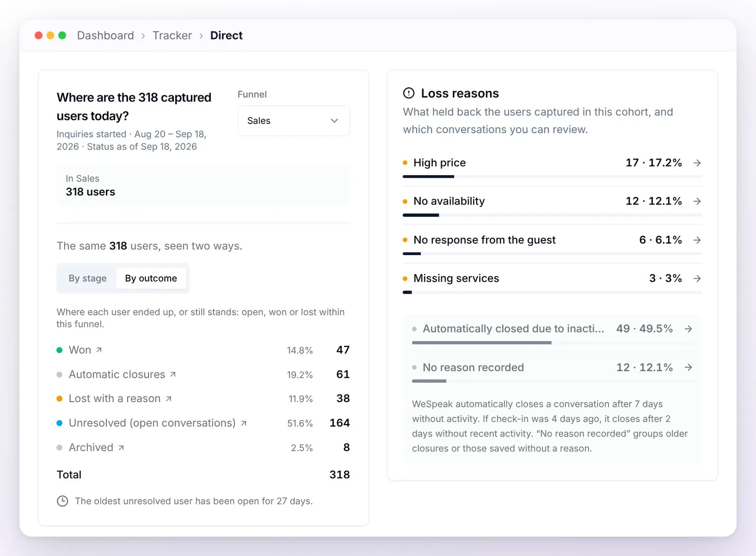
Task: Open the arrow next to No availability
Action: [697, 201]
